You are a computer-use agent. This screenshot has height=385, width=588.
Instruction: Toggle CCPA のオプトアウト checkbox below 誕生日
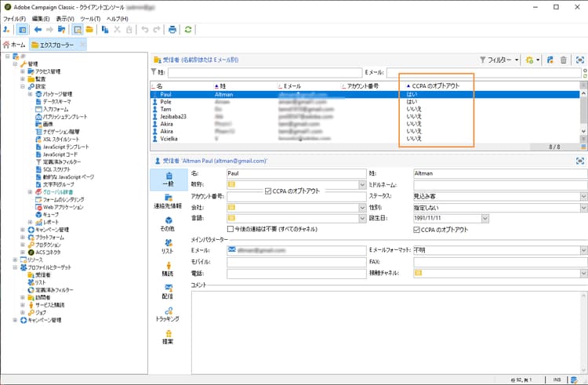[x=416, y=230]
